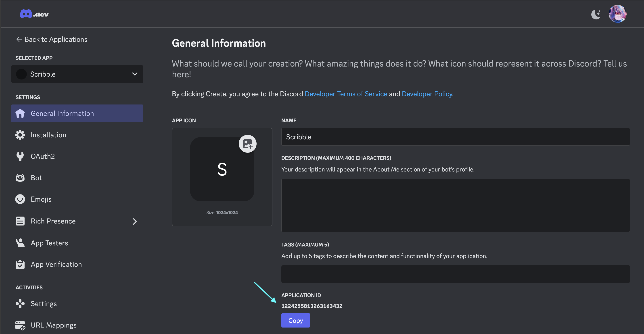Click the App Icon upload button
Screen dimensions: 644x334
pos(247,144)
